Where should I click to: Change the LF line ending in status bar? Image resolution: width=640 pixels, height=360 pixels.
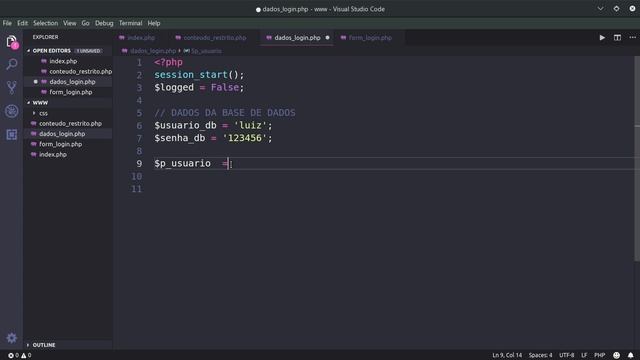point(584,355)
